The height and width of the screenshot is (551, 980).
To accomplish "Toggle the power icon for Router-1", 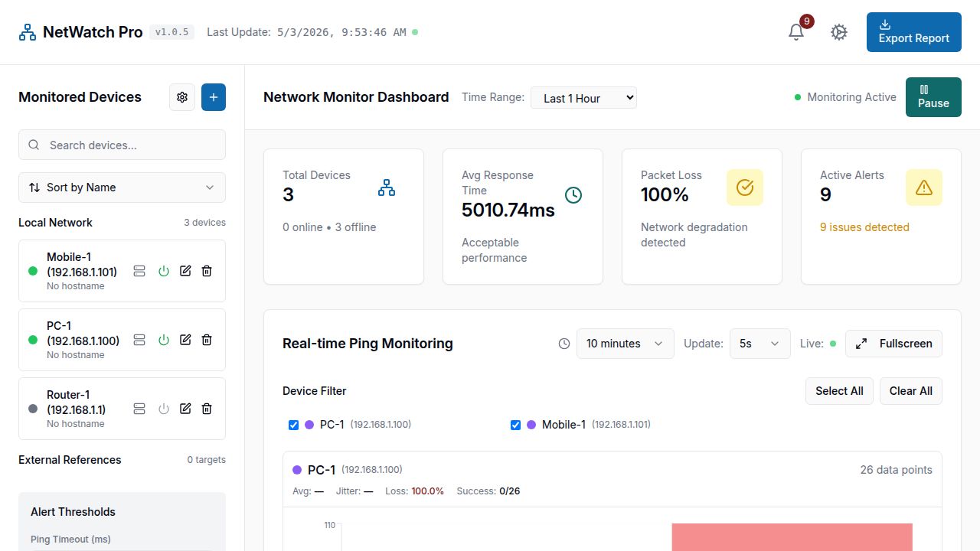I will point(163,409).
